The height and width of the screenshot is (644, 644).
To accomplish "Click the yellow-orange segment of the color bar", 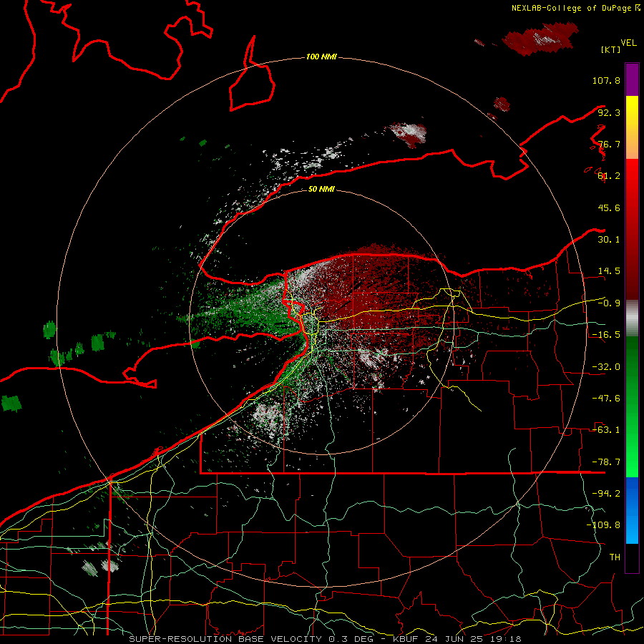I will (x=632, y=127).
